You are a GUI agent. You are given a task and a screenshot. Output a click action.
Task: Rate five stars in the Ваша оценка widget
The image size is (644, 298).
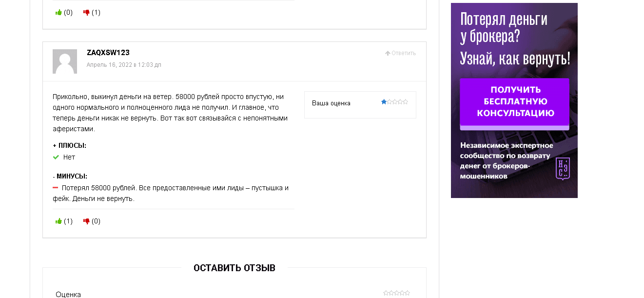point(405,102)
